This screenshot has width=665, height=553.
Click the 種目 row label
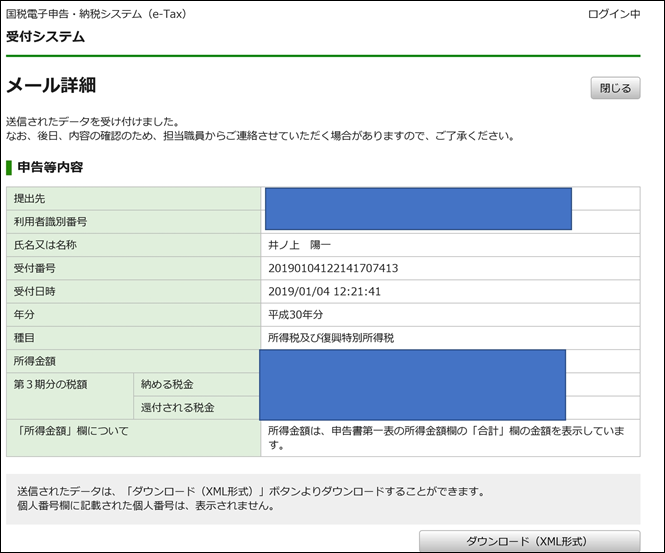[x=24, y=338]
